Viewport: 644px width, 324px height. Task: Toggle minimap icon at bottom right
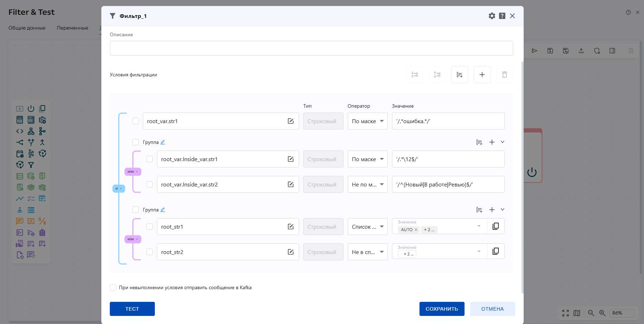[577, 313]
